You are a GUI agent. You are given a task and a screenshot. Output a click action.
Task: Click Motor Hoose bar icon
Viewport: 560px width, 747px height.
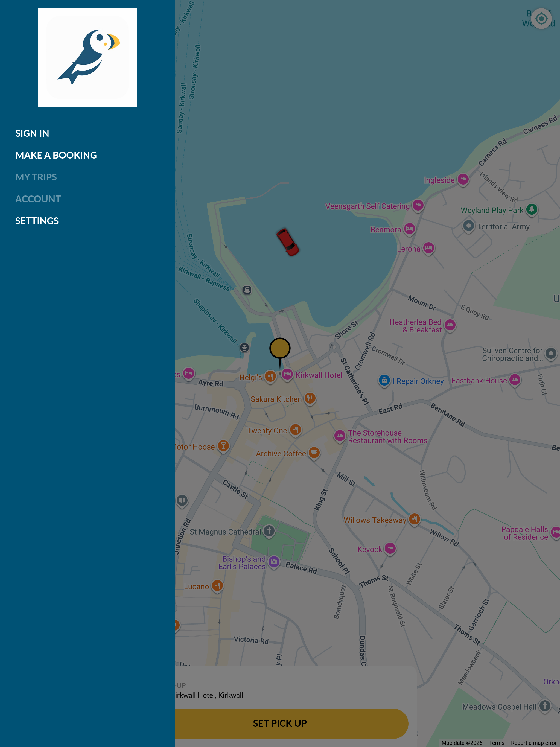tap(223, 446)
